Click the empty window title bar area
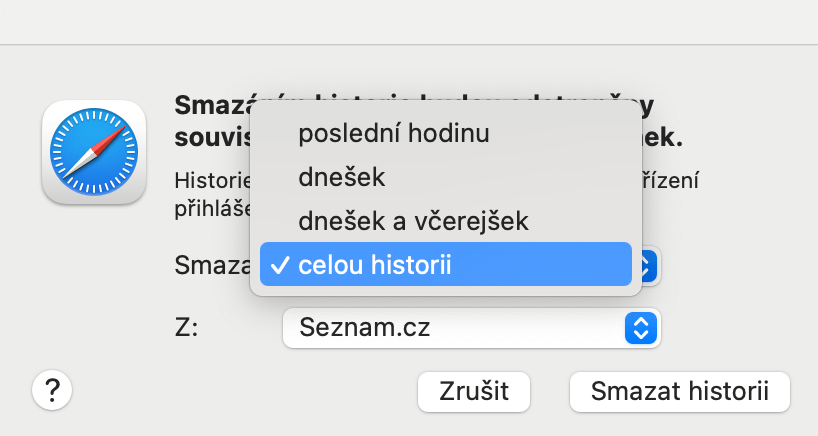Viewport: 818px width, 436px height. pyautogui.click(x=409, y=22)
